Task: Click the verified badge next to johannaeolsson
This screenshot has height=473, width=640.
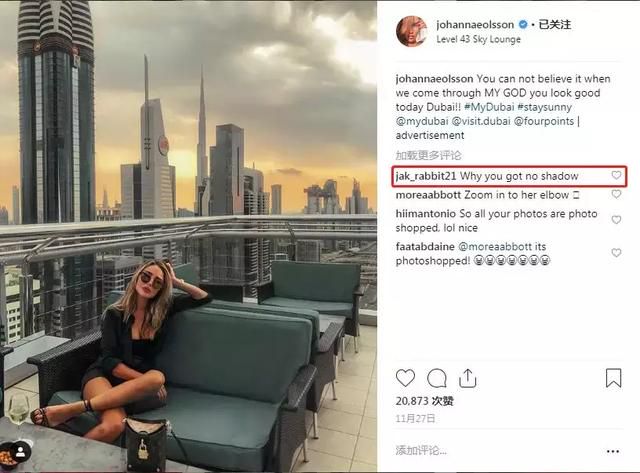Action: pyautogui.click(x=523, y=24)
